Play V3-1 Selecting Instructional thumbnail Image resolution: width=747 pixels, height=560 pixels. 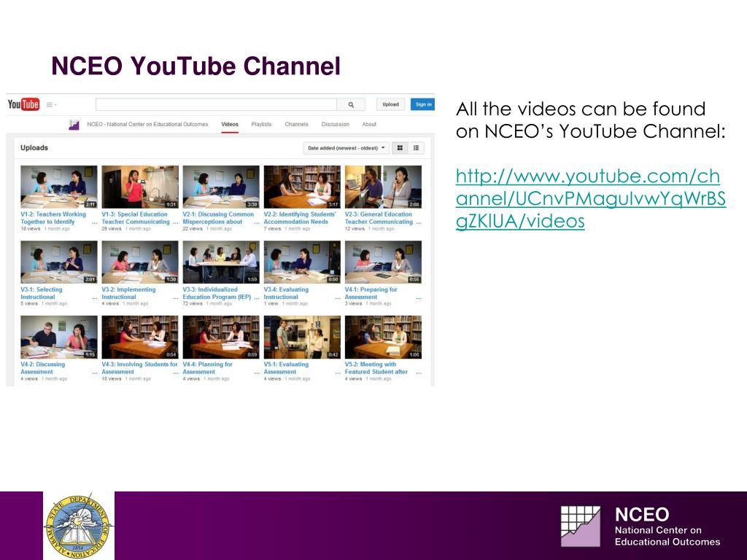[x=59, y=262]
